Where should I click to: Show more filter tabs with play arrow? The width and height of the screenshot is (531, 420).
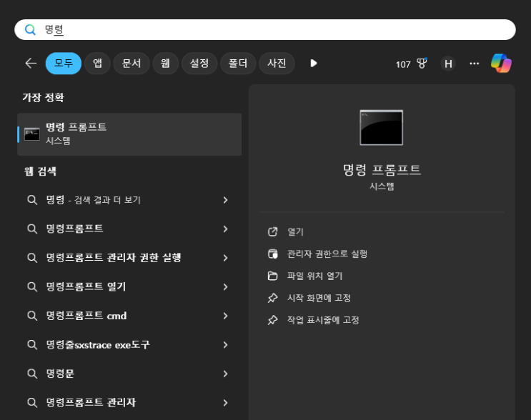pos(314,64)
